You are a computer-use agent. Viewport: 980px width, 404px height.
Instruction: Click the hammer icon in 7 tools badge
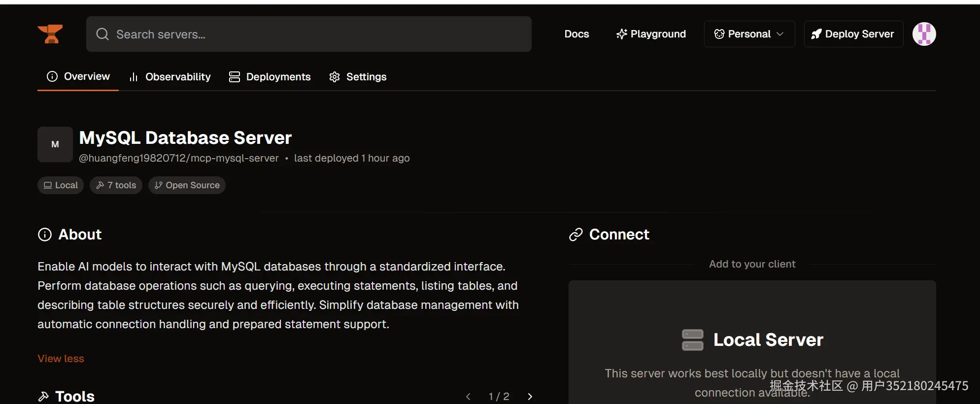pos(100,185)
